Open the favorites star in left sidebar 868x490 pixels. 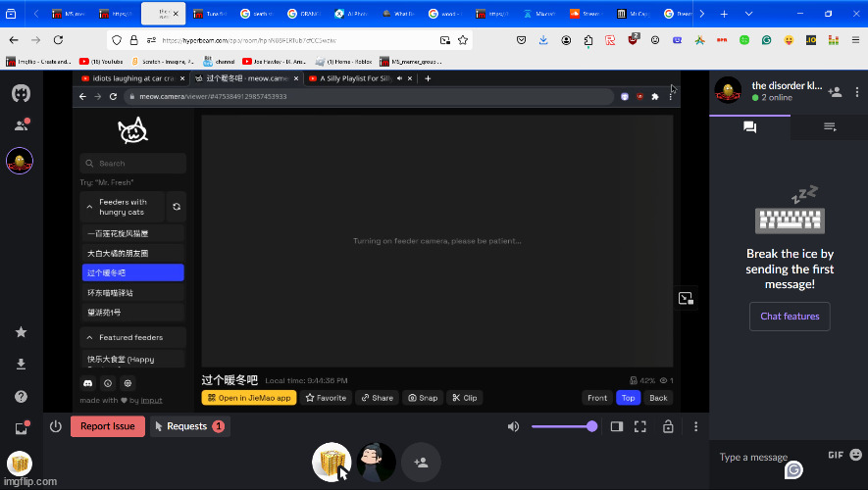21,332
